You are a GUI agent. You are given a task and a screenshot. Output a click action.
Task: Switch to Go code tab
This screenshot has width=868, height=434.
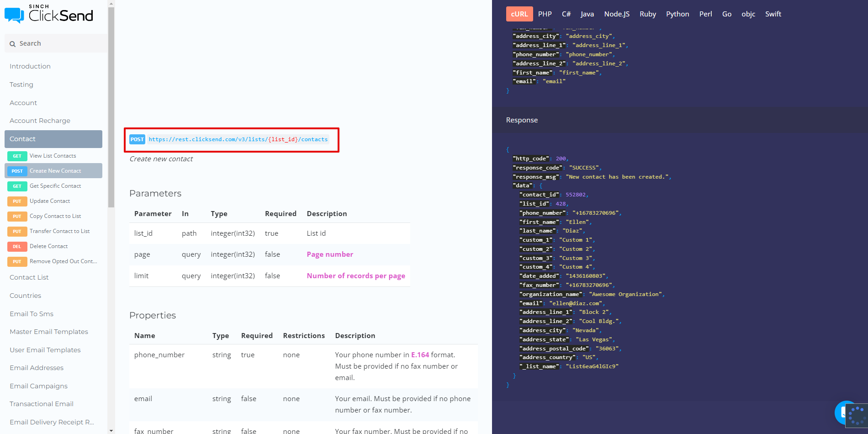[727, 14]
